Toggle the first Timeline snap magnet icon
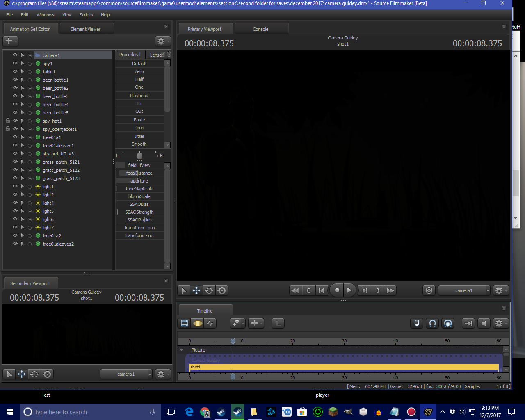This screenshot has width=525, height=420. pos(432,323)
